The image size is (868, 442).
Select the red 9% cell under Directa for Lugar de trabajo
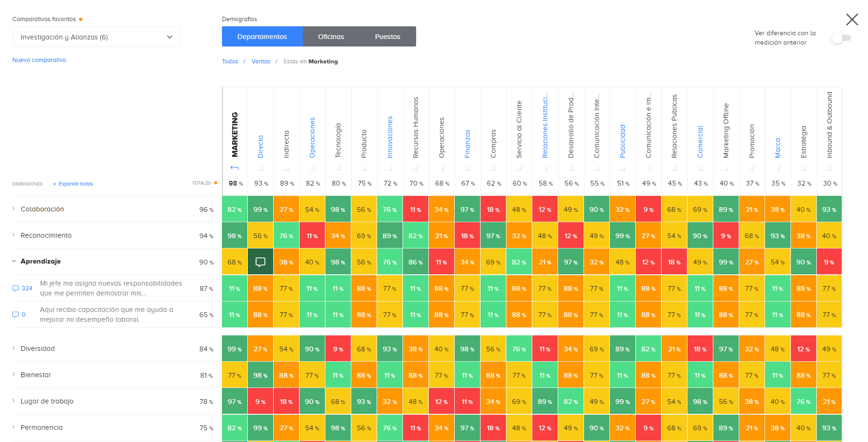click(260, 401)
